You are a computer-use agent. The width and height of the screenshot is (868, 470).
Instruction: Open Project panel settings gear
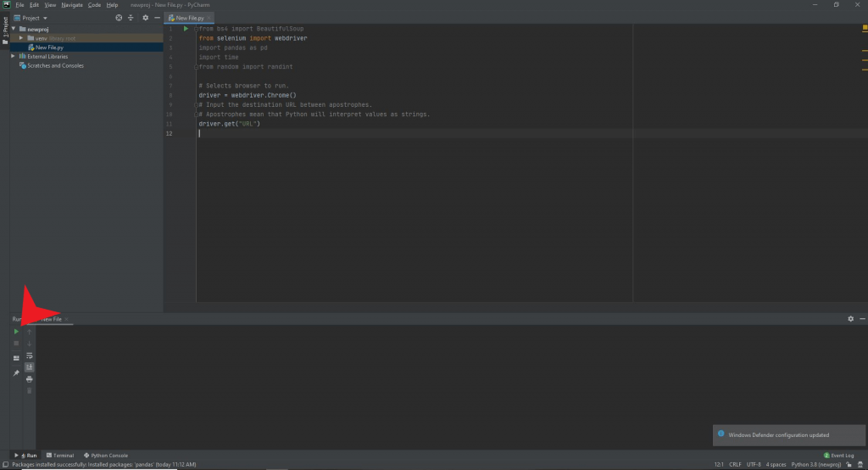point(145,18)
